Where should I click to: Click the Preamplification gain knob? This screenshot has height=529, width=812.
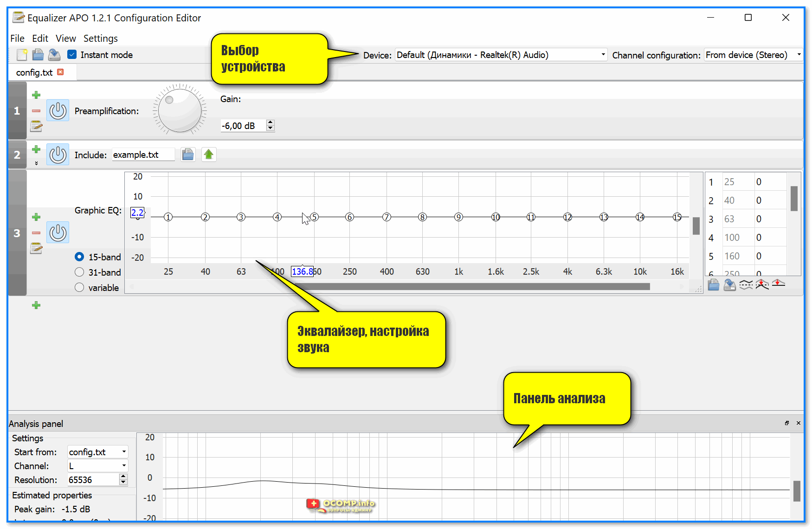tap(180, 110)
